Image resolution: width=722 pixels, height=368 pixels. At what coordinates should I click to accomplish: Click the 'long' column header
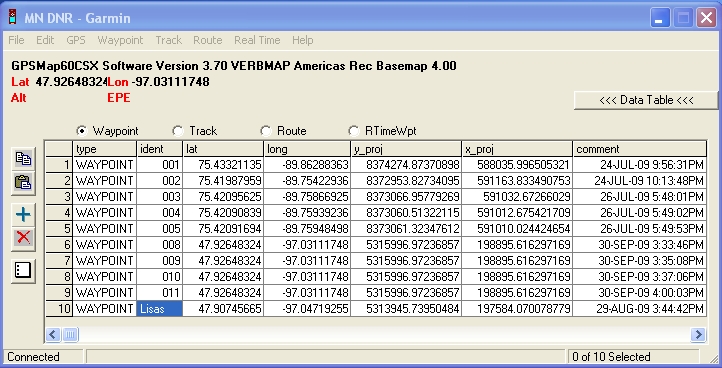tap(307, 149)
